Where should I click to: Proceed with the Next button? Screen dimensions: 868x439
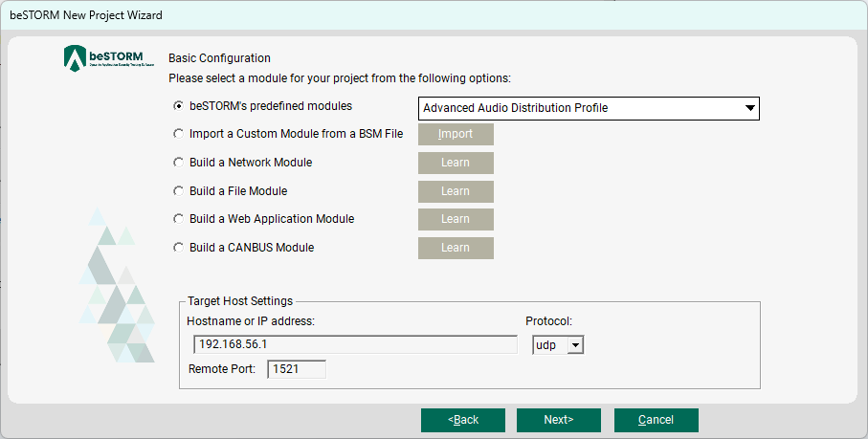(x=558, y=420)
